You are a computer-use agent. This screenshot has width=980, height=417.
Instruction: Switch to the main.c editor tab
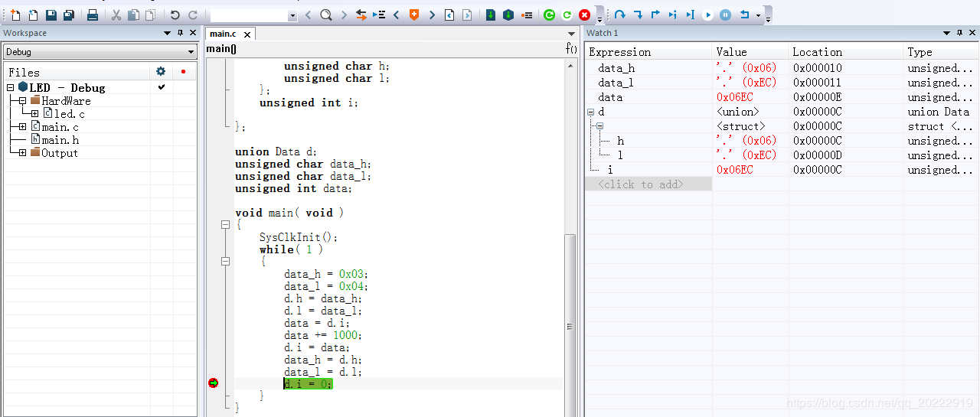tap(223, 34)
